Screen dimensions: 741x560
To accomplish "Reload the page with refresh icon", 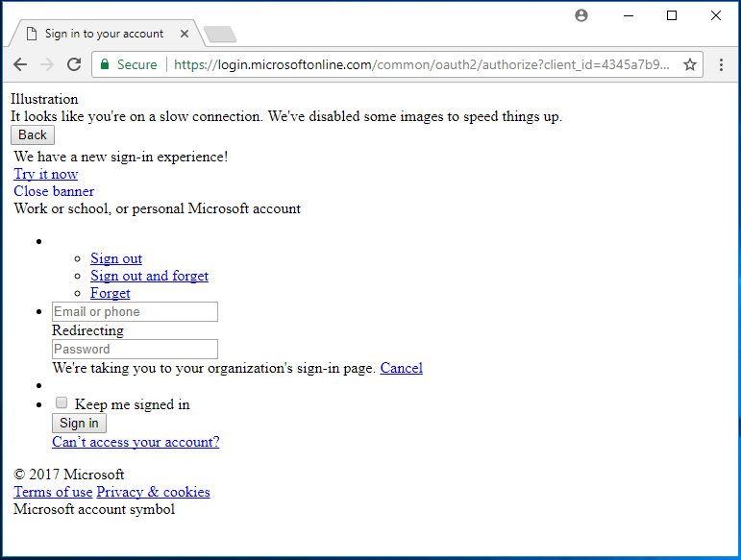I will [74, 64].
